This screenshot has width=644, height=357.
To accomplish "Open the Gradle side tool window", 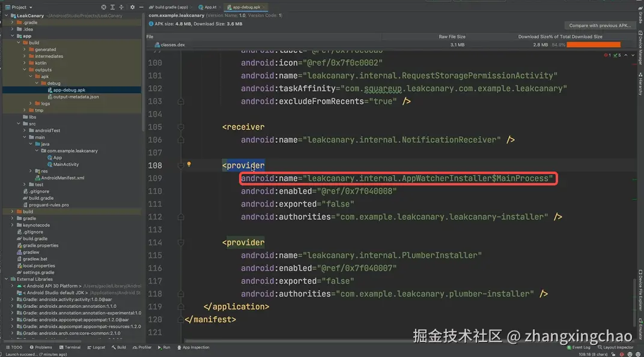I will click(x=640, y=16).
